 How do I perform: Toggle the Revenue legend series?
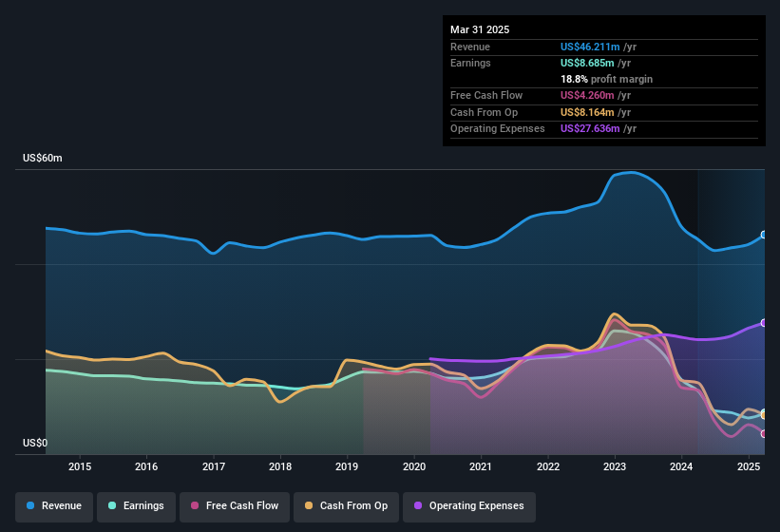point(54,505)
